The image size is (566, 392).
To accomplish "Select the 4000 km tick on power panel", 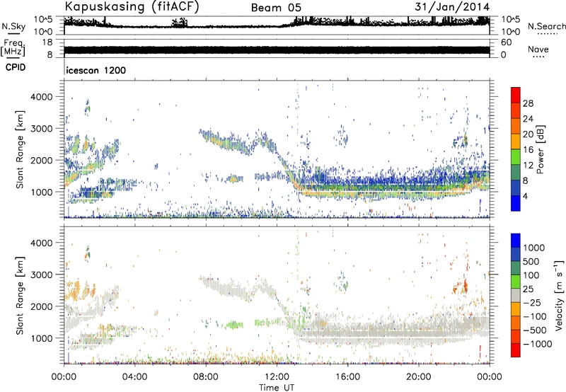I will [x=42, y=97].
